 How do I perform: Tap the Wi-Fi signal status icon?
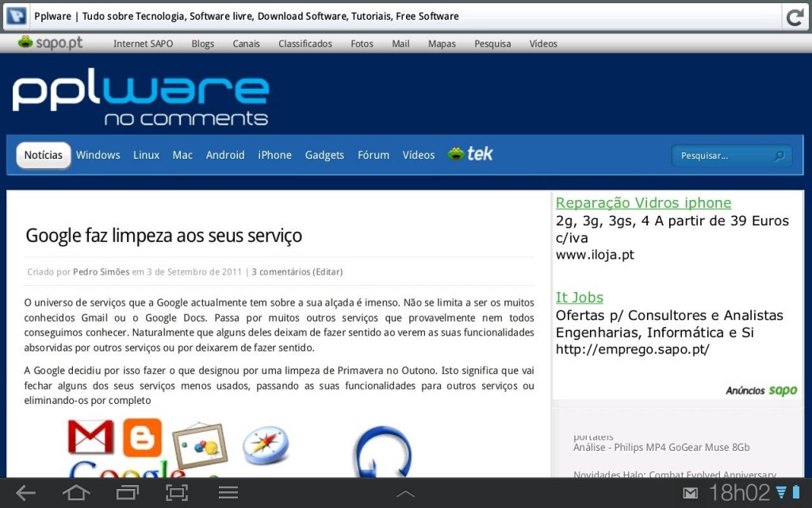point(781,492)
